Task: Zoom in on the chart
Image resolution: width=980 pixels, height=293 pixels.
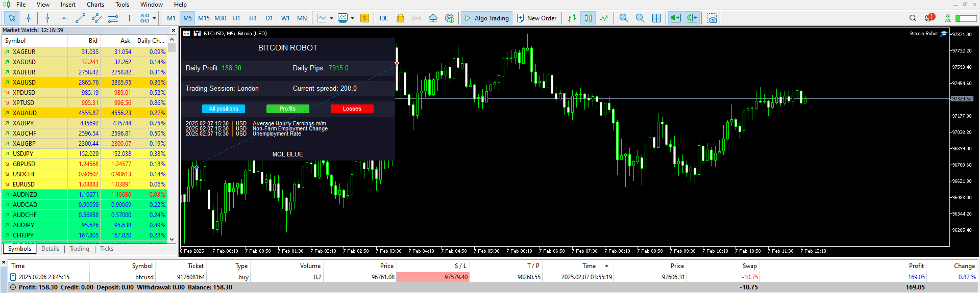Action: (x=624, y=18)
